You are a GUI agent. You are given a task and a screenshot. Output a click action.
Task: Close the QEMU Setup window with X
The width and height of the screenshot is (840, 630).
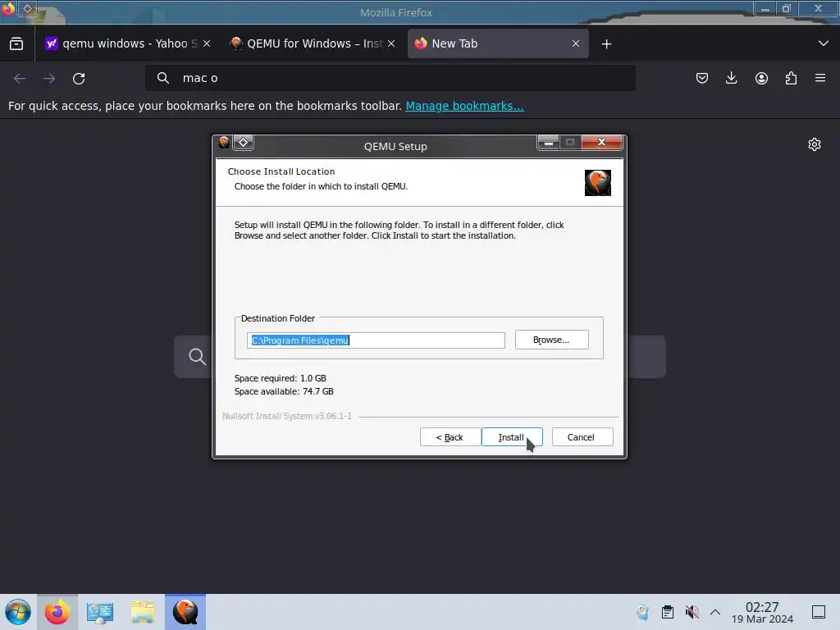pyautogui.click(x=601, y=142)
